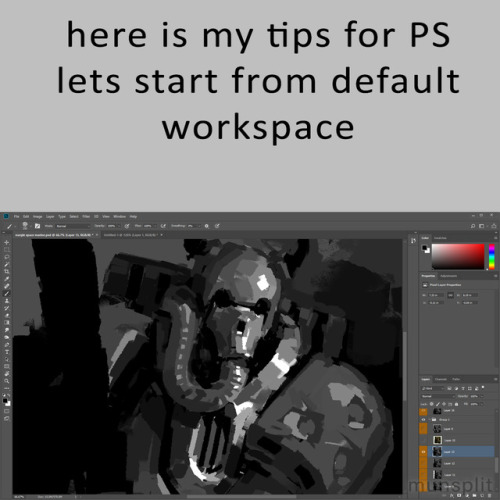Switch to the Untitled-1 document tab
Image resolution: width=500 pixels, height=500 pixels.
tap(131, 235)
